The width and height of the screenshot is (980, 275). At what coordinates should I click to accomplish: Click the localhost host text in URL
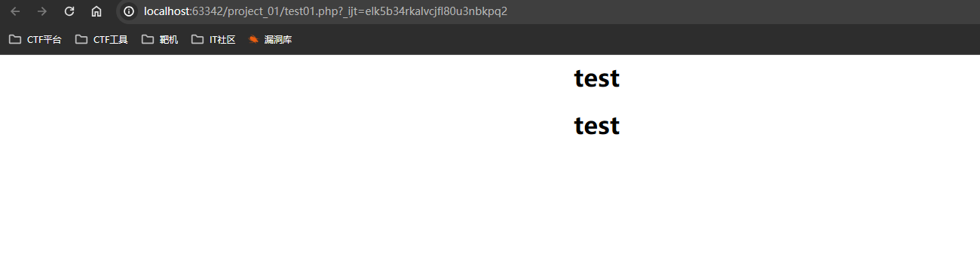click(167, 11)
